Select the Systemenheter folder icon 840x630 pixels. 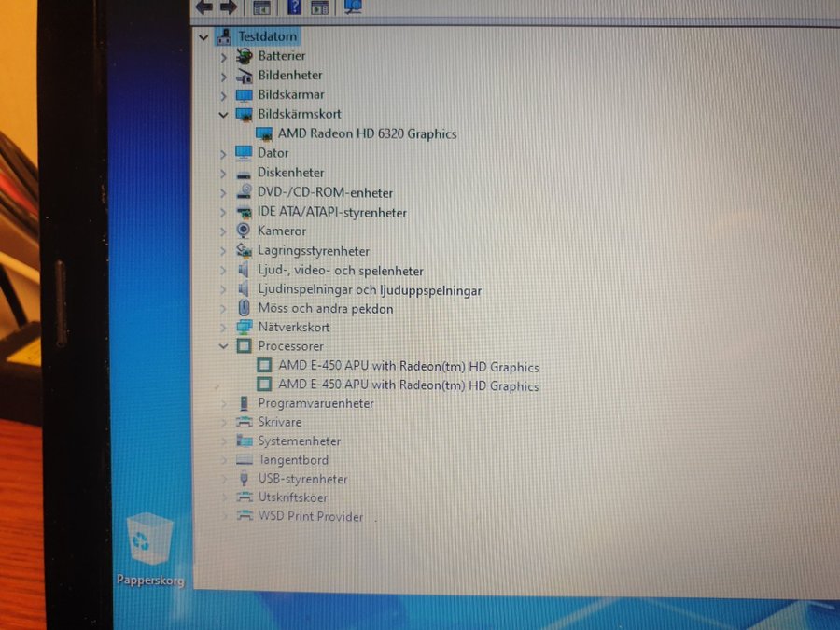[245, 441]
